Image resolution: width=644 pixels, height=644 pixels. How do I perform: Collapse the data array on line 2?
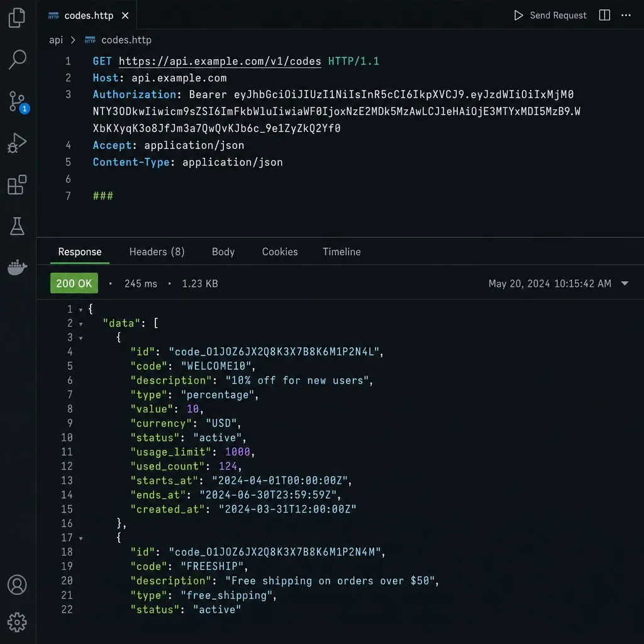tap(81, 324)
